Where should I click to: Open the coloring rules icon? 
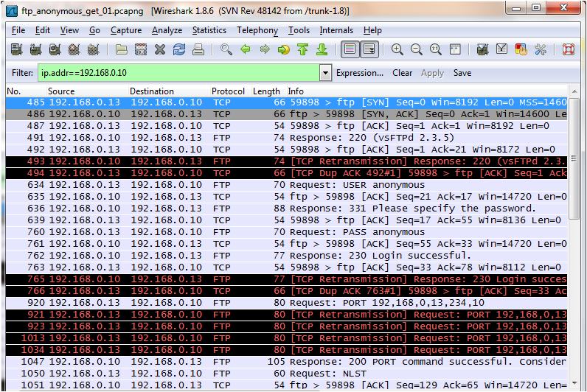pos(521,49)
